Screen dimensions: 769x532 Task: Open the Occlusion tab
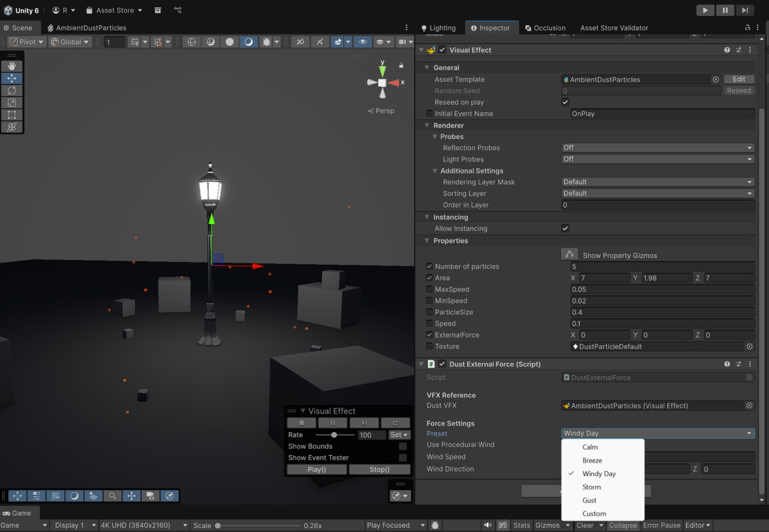click(x=545, y=27)
